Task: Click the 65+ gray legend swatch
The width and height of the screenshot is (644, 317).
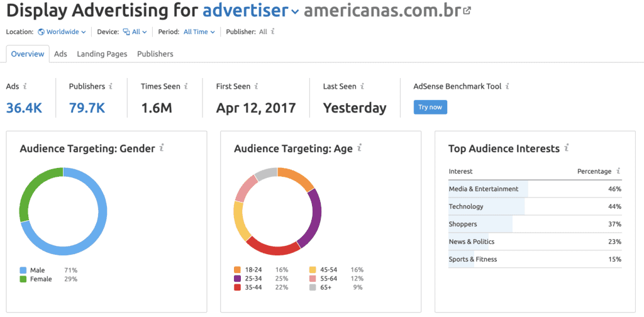Action: [313, 287]
